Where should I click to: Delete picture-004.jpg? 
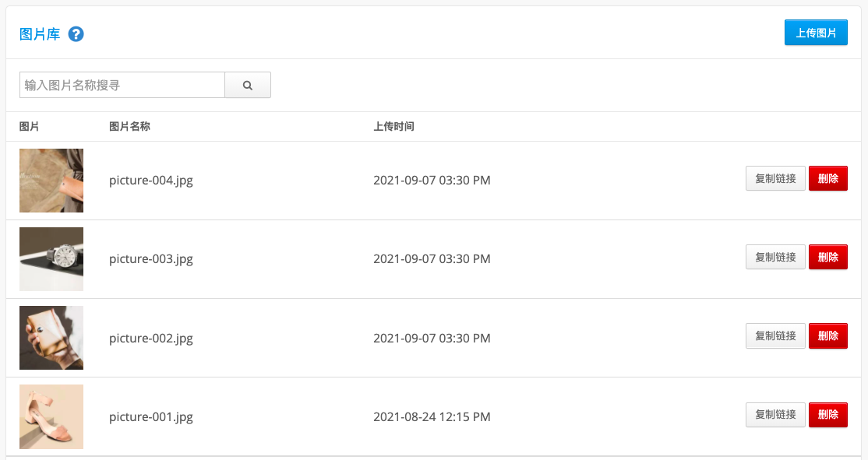coord(828,178)
